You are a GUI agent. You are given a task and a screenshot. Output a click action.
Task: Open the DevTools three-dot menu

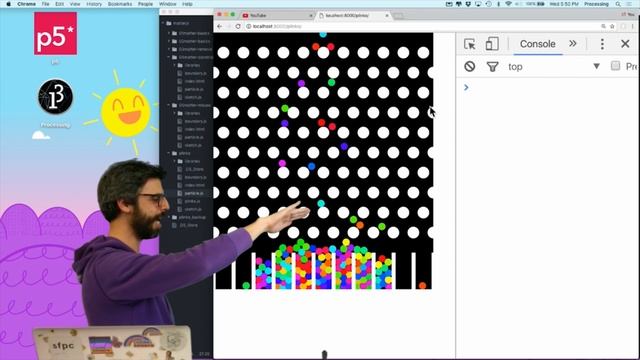coord(602,44)
